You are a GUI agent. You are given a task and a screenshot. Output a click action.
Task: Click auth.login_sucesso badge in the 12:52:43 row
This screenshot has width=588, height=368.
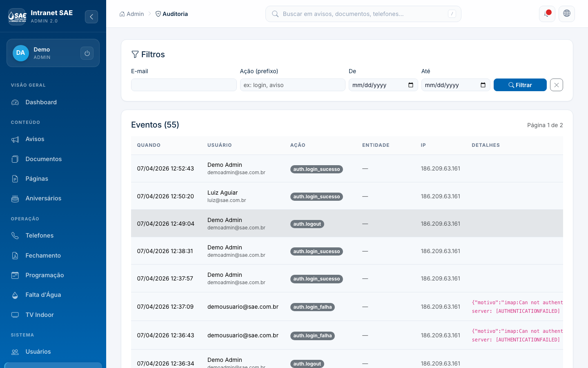click(316, 169)
